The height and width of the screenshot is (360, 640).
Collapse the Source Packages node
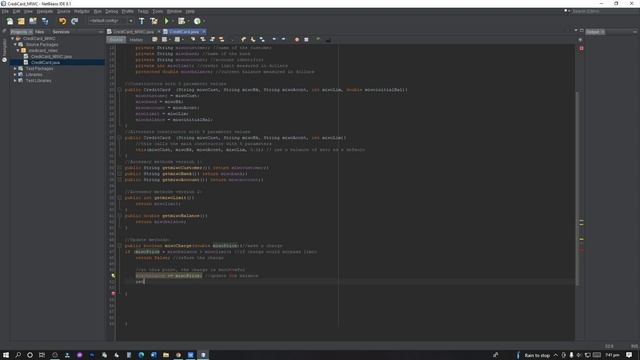point(15,44)
